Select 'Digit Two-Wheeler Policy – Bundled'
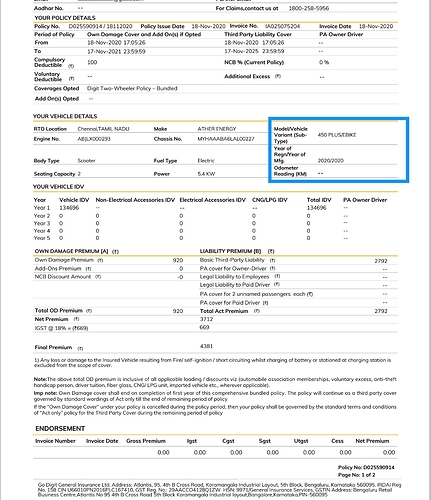Screen dimensions: 431x500 pyautogui.click(x=132, y=88)
